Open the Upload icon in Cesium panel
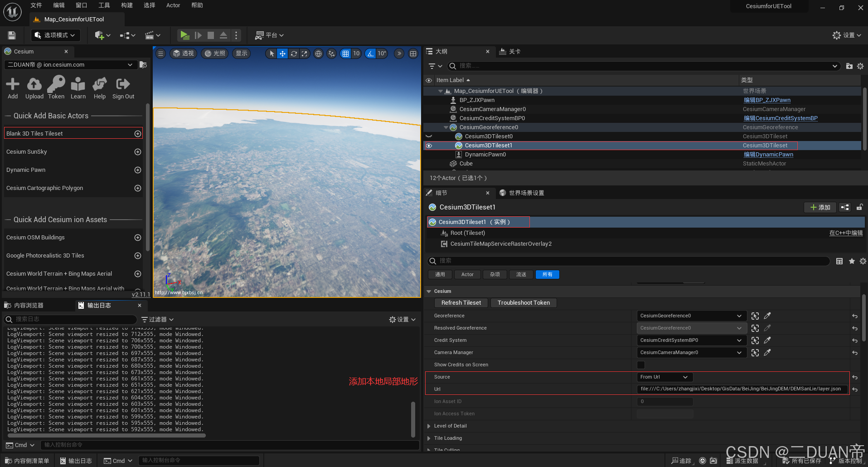This screenshot has width=868, height=467. coord(34,84)
